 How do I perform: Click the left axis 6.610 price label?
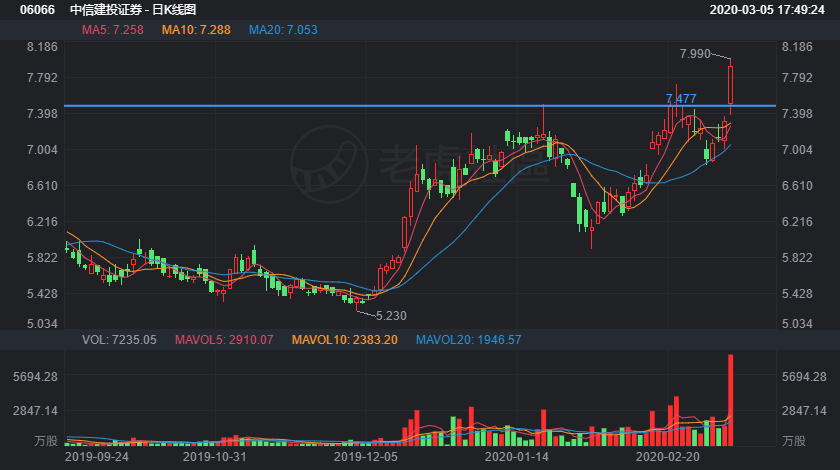pos(42,185)
